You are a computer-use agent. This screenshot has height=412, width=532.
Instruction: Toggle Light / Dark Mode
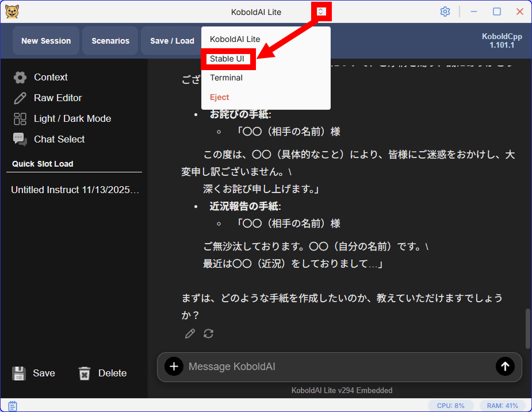[72, 118]
